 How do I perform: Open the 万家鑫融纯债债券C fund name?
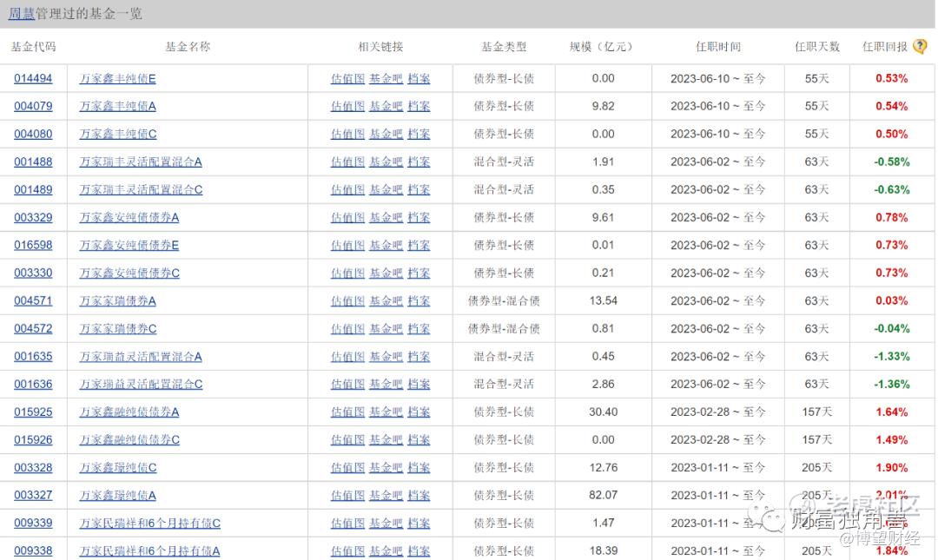point(129,439)
